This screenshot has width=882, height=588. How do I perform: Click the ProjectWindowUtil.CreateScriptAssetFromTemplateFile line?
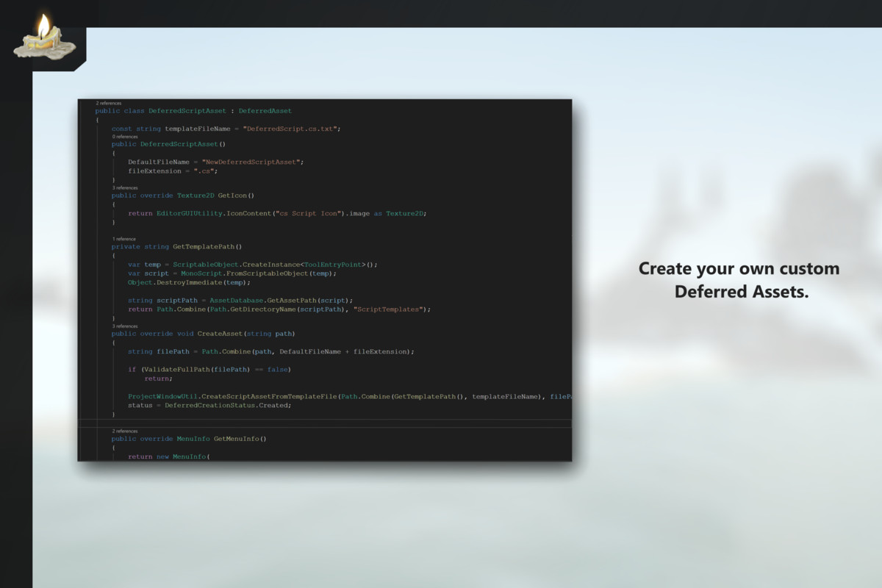point(350,396)
